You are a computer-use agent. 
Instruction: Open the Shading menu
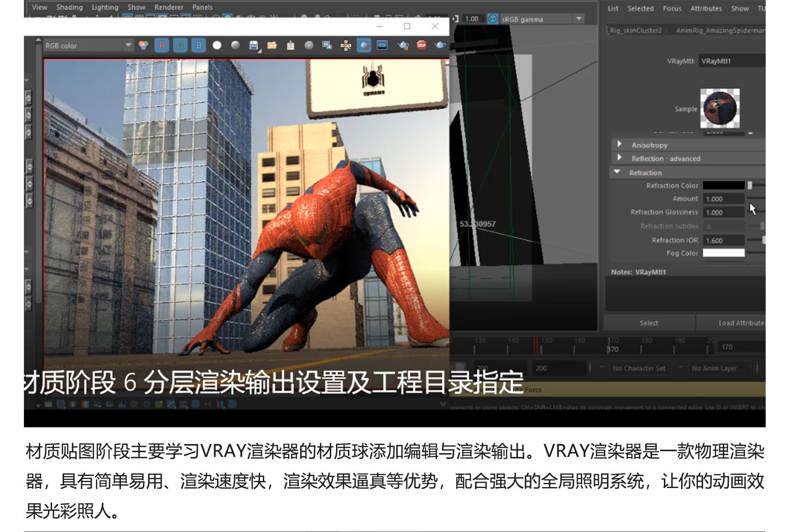coord(70,7)
